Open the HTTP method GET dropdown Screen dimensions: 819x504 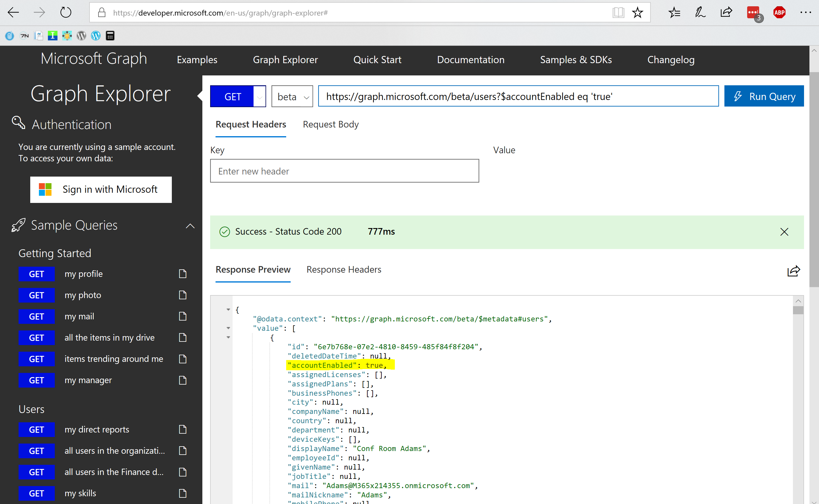[x=259, y=97]
